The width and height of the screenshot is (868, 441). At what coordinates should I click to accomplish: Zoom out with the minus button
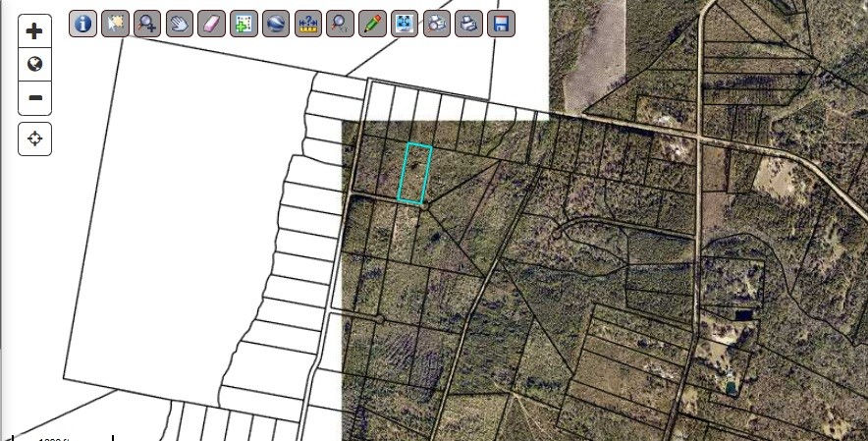(x=35, y=98)
